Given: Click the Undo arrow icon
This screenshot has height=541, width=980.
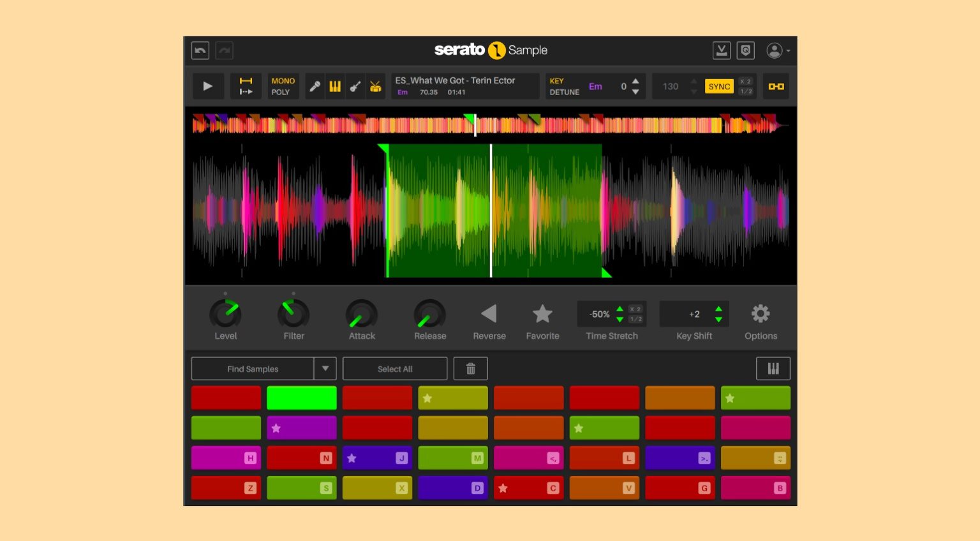Looking at the screenshot, I should [x=200, y=50].
